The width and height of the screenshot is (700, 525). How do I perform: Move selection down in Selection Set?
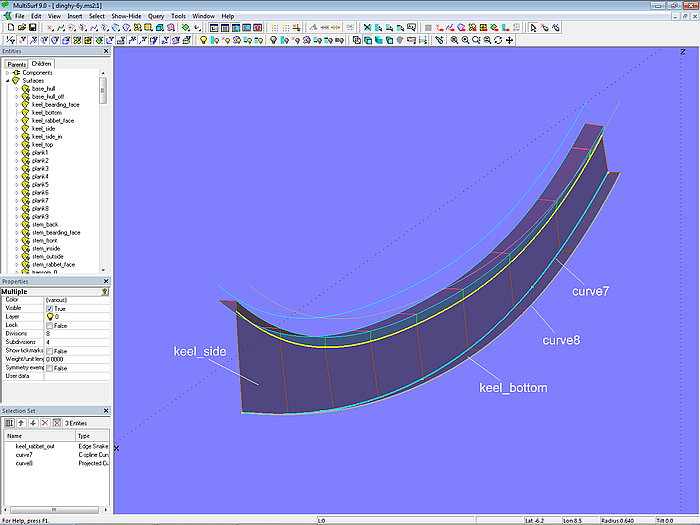tap(32, 424)
